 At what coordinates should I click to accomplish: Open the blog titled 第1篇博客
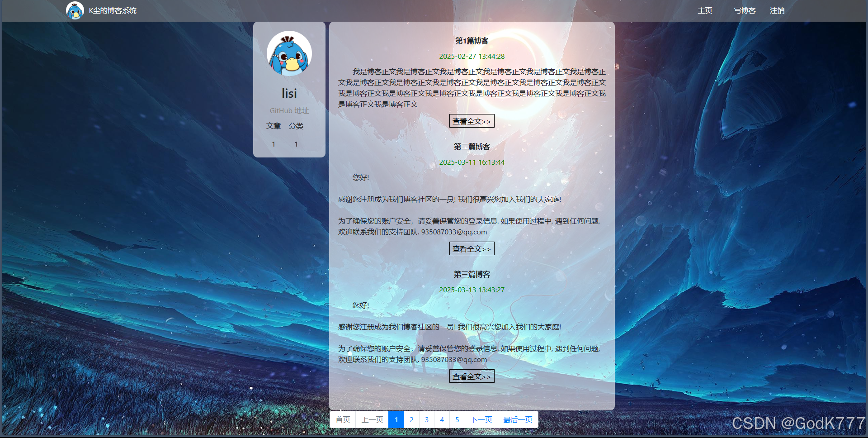click(472, 40)
